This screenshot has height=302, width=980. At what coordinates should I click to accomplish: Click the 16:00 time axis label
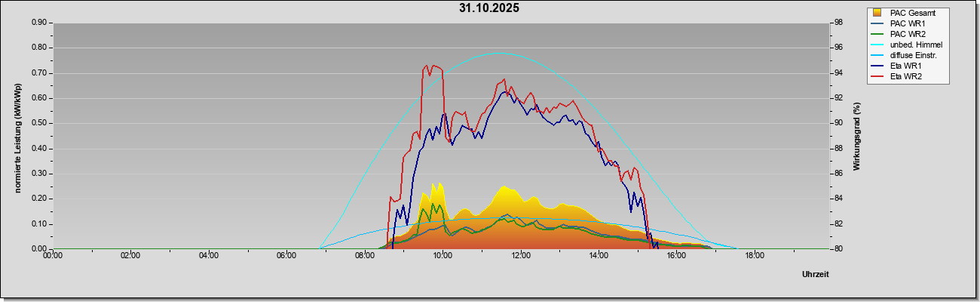(x=677, y=256)
